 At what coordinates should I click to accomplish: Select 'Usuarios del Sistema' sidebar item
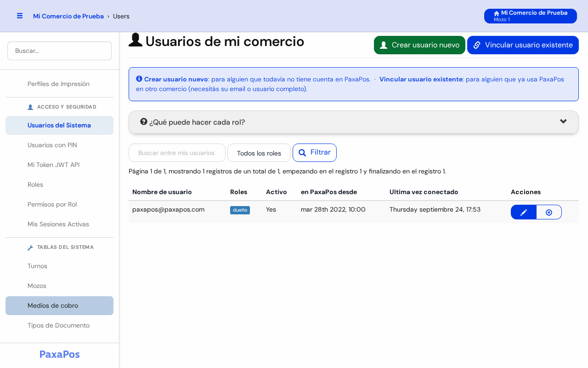(x=59, y=125)
